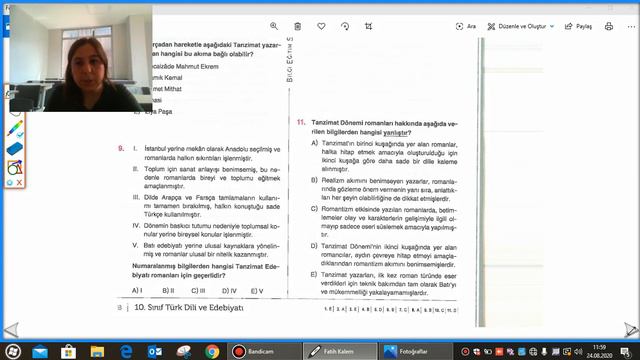Image resolution: width=640 pixels, height=360 pixels.
Task: Delete the photo with trash icon
Action: pyautogui.click(x=298, y=26)
